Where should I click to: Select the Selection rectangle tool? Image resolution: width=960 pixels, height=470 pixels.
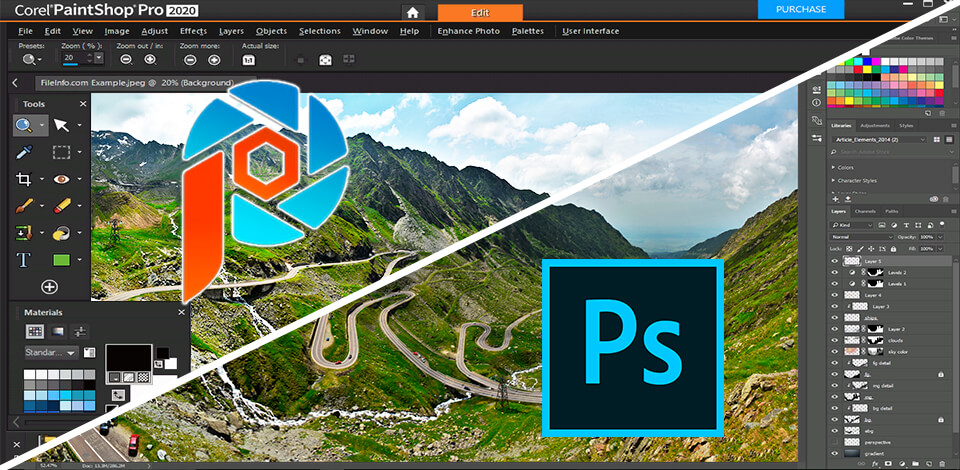click(x=61, y=152)
